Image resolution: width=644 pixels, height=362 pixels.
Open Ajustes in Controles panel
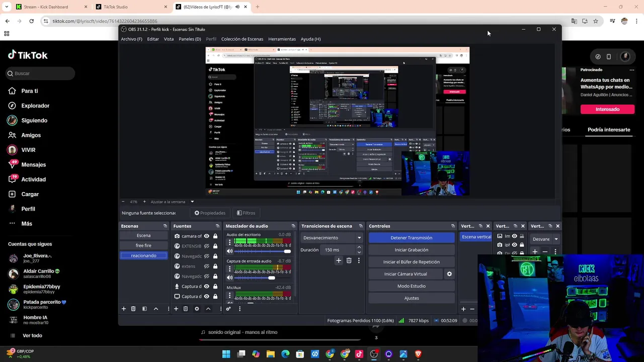[411, 298]
